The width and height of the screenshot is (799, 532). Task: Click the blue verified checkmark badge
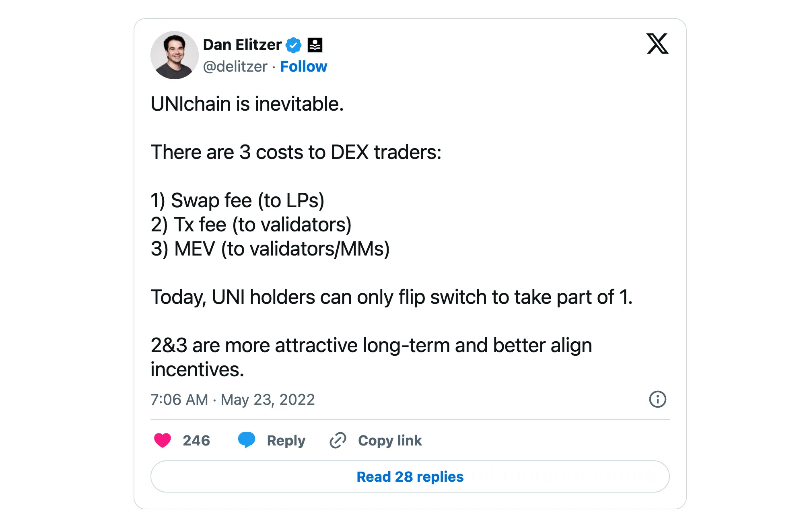click(x=293, y=45)
